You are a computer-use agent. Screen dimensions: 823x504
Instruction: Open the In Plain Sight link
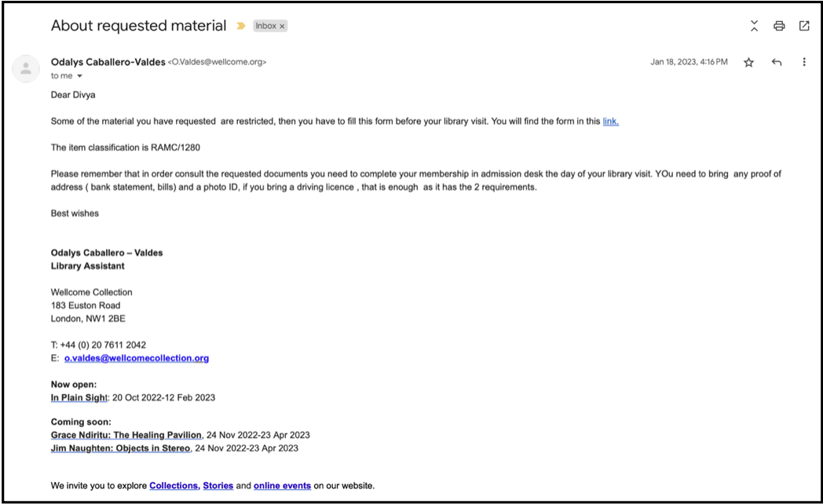pyautogui.click(x=79, y=397)
